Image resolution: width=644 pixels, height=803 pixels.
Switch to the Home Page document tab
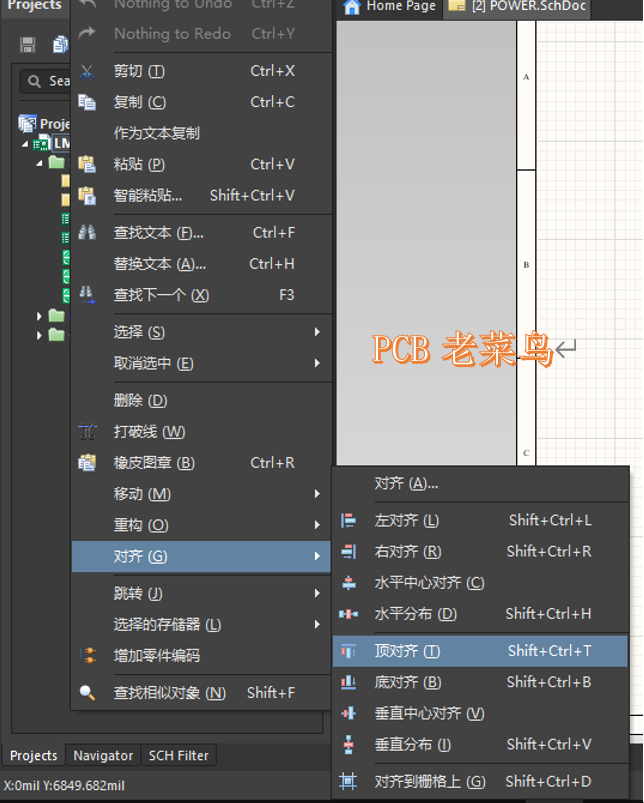(391, 7)
